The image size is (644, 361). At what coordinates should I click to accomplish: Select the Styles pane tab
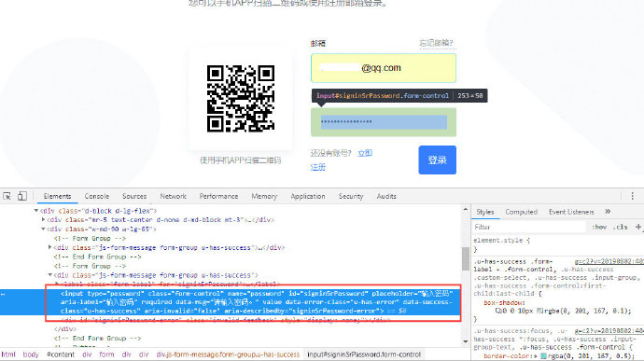pyautogui.click(x=485, y=212)
